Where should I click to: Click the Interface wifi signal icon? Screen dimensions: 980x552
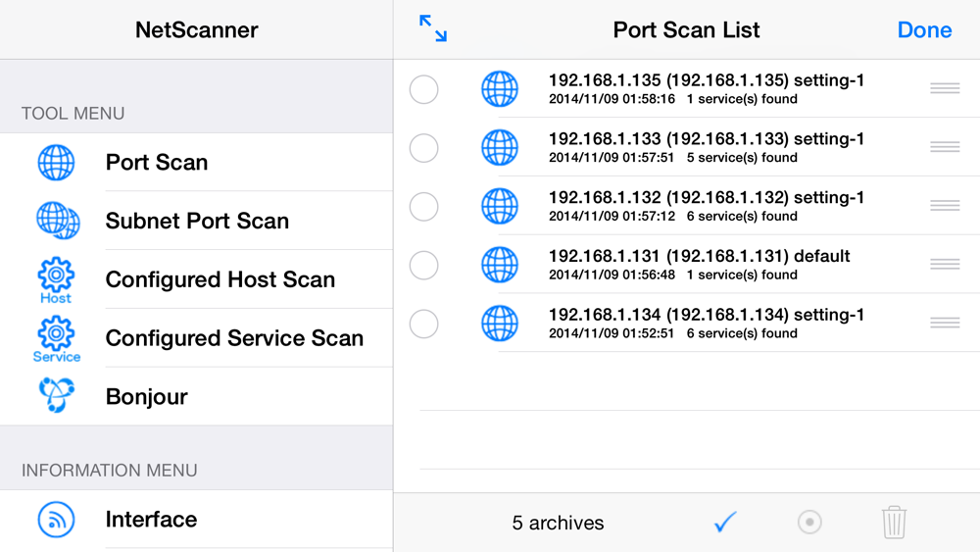(x=56, y=519)
